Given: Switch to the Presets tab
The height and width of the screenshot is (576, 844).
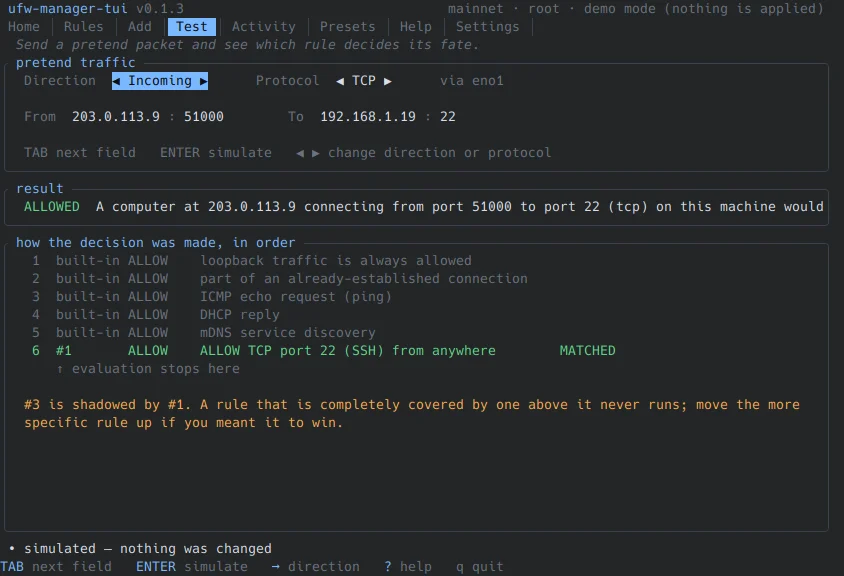Looking at the screenshot, I should pyautogui.click(x=348, y=26).
